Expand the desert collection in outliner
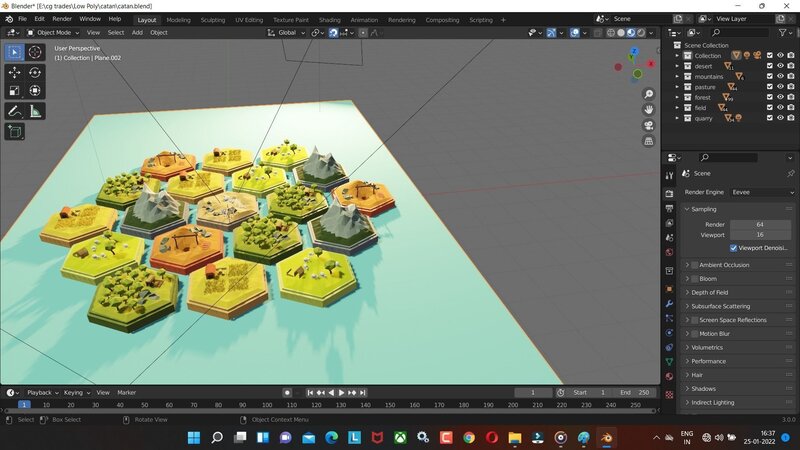The width and height of the screenshot is (800, 450). click(677, 66)
